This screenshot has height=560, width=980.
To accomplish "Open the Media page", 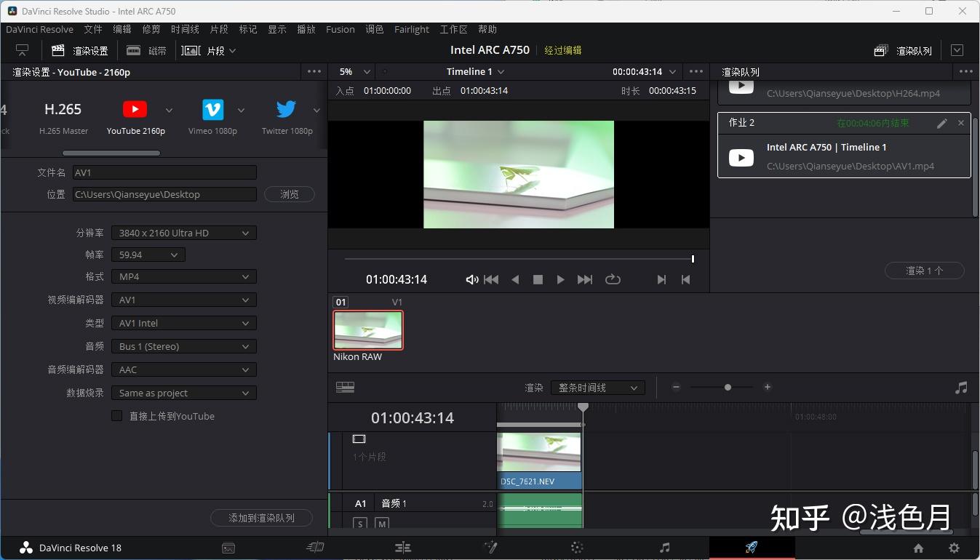I will point(228,548).
